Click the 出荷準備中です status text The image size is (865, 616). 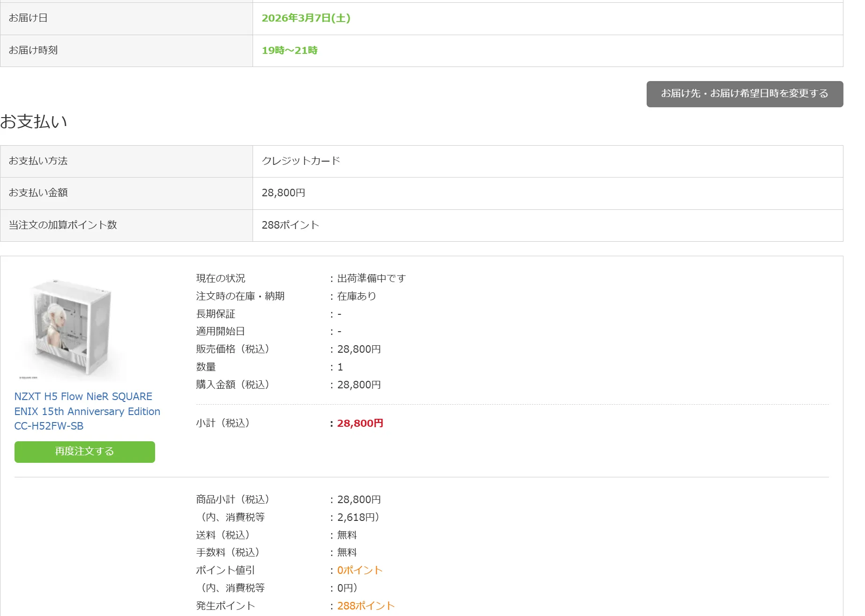(371, 278)
